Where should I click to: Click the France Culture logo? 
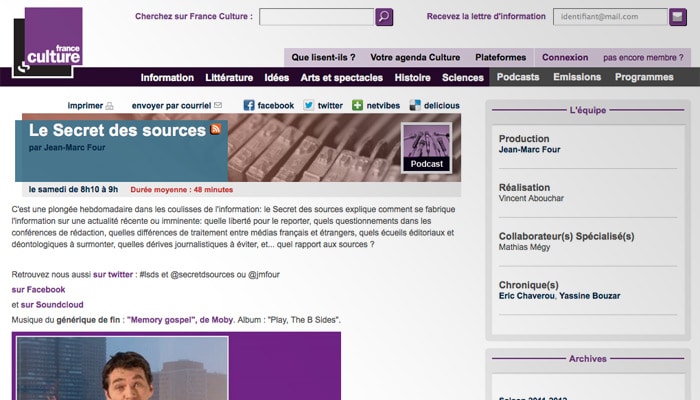(x=48, y=42)
